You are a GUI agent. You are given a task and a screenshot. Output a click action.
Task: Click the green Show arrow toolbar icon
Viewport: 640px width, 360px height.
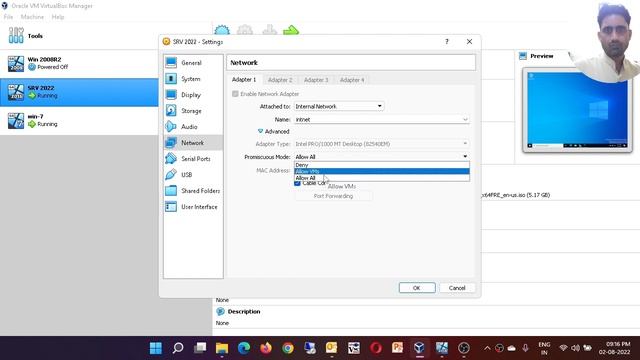291,30
